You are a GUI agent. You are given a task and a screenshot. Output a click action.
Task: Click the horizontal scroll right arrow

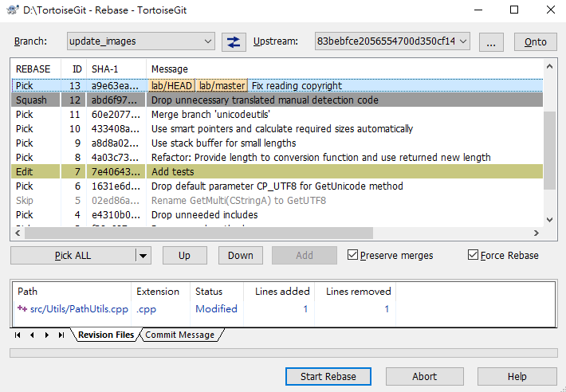point(537,233)
